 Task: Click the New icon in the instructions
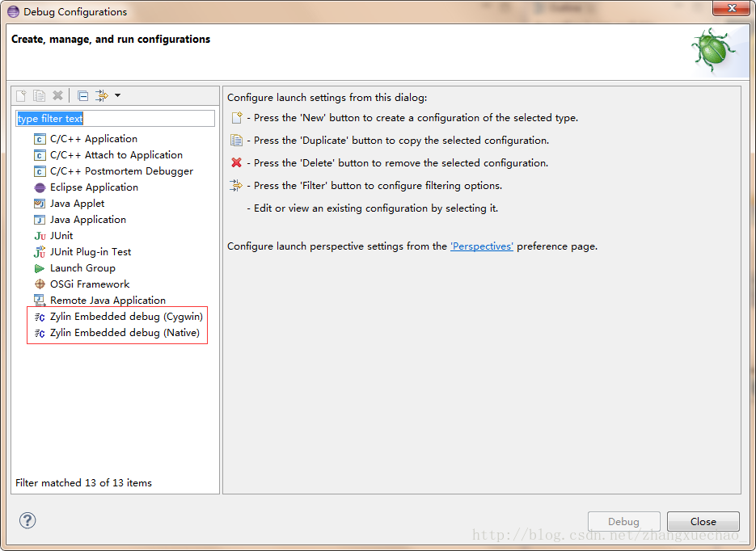tap(237, 117)
